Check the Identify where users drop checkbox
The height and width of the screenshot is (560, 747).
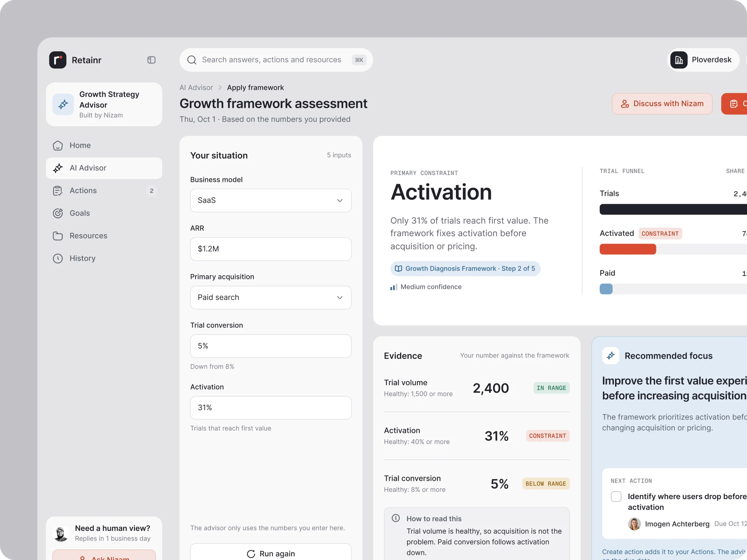click(616, 497)
